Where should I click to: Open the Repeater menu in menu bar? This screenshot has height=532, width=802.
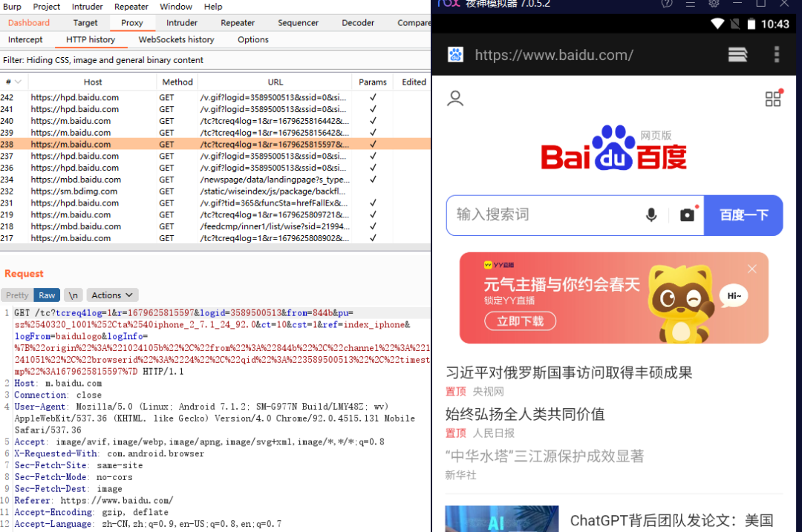tap(131, 7)
